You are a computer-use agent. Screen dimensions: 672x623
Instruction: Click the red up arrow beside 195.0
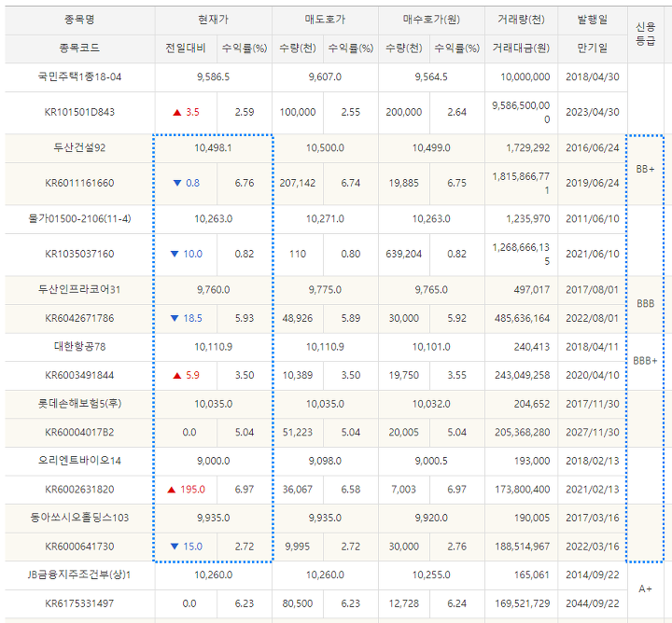click(172, 490)
